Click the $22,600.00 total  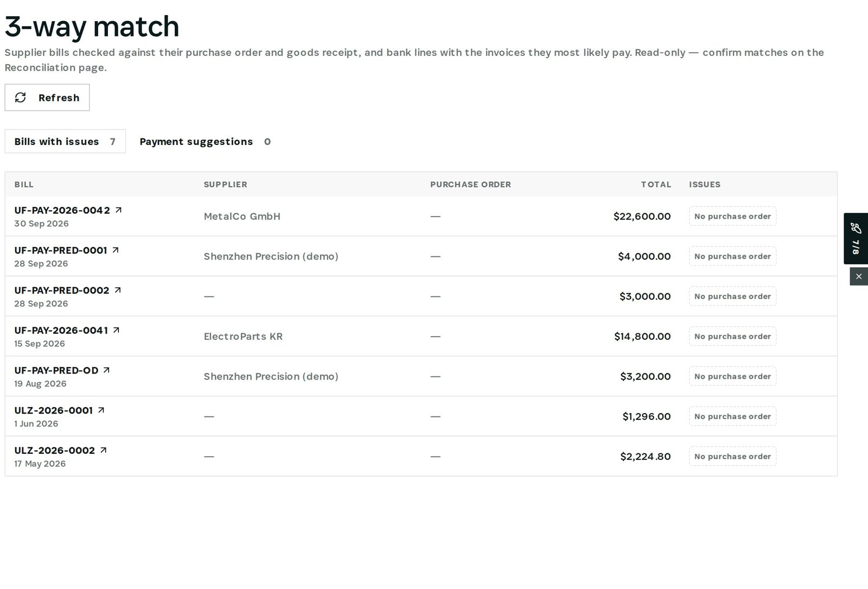[642, 216]
